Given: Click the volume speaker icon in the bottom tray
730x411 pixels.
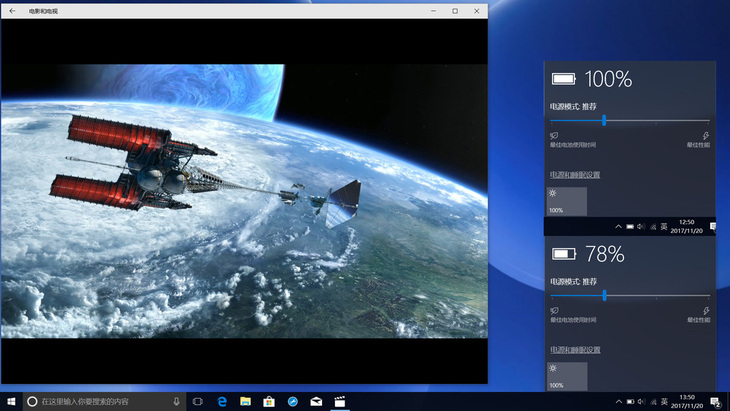Looking at the screenshot, I should pyautogui.click(x=641, y=401).
